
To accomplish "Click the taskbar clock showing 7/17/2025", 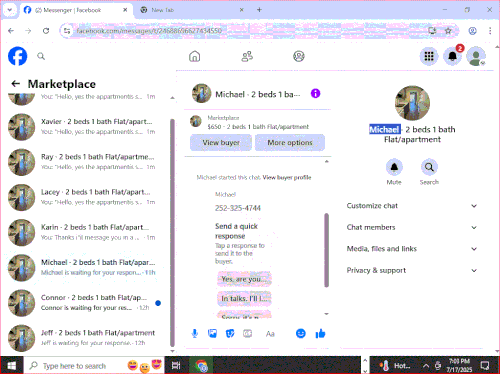I will tap(459, 366).
